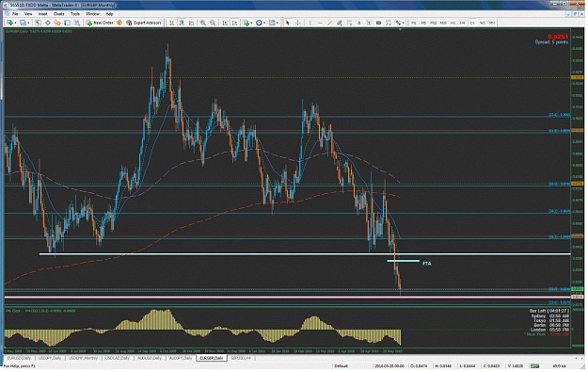Switch to the USDCAD,Daily chart tab
The width and height of the screenshot is (588, 372).
[x=118, y=359]
